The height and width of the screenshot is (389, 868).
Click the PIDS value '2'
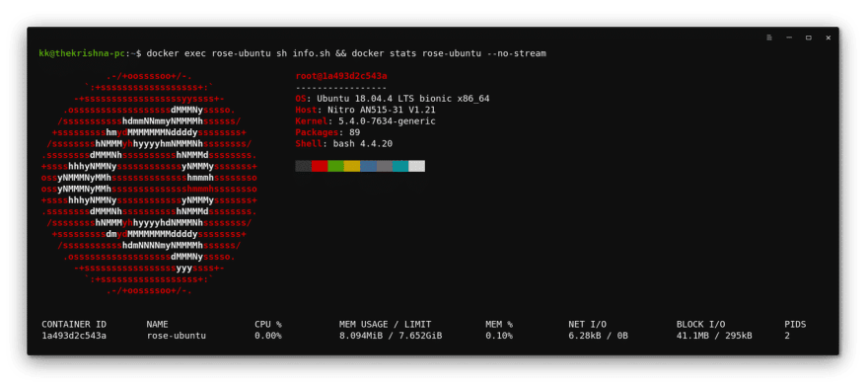click(x=787, y=336)
